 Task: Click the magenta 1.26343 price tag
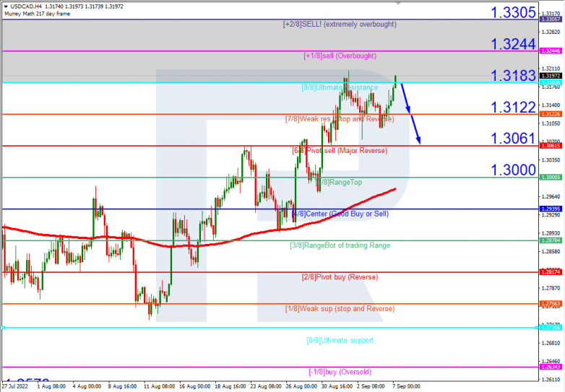pos(551,367)
